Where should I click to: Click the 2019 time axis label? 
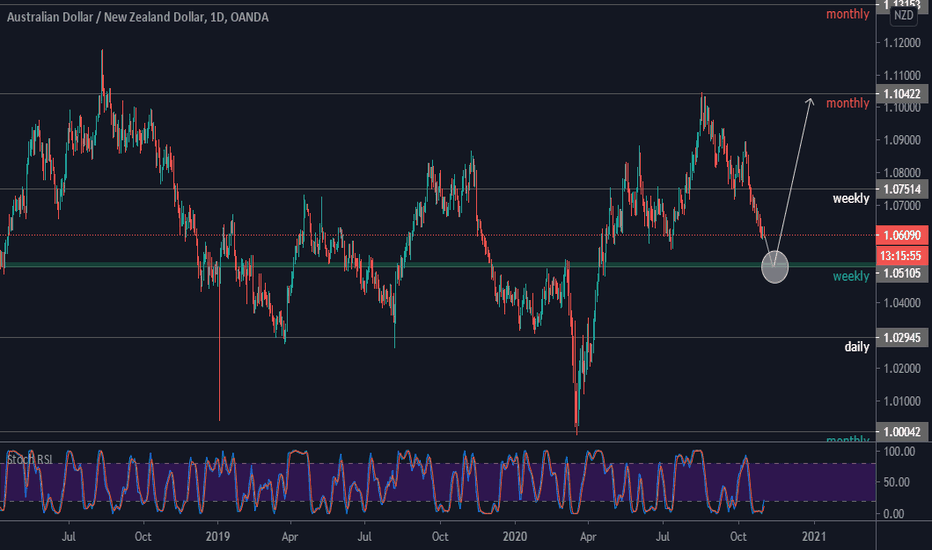218,536
